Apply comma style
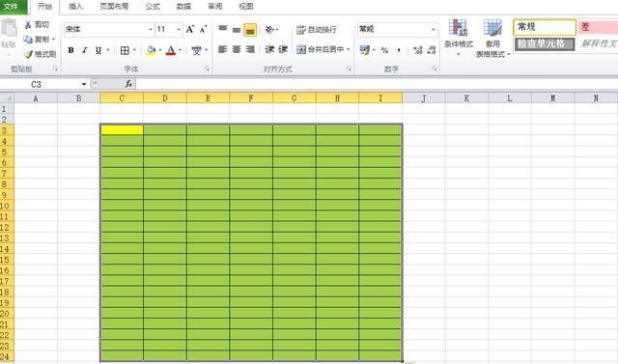This screenshot has height=364, width=618. (x=399, y=50)
